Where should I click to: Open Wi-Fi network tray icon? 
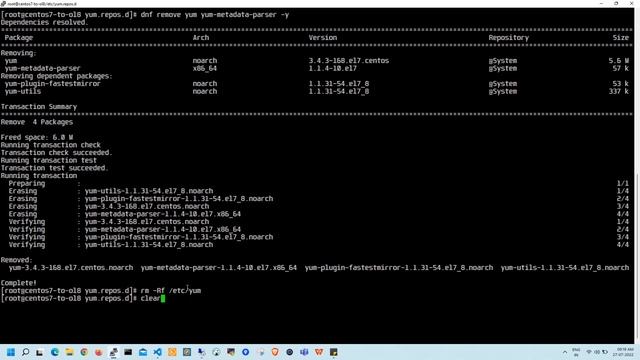click(589, 352)
